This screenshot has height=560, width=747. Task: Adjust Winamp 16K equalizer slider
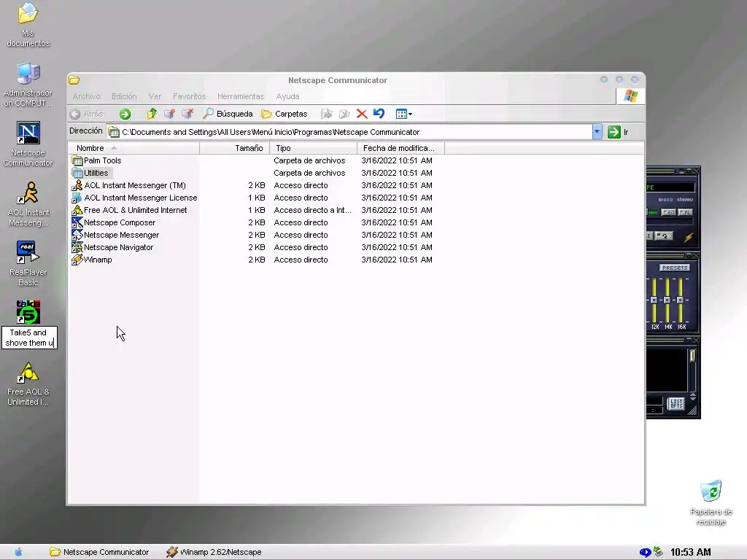[x=681, y=300]
